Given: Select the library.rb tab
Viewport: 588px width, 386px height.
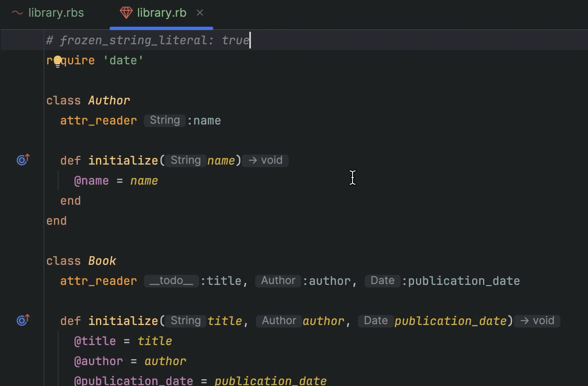Looking at the screenshot, I should click(x=161, y=13).
